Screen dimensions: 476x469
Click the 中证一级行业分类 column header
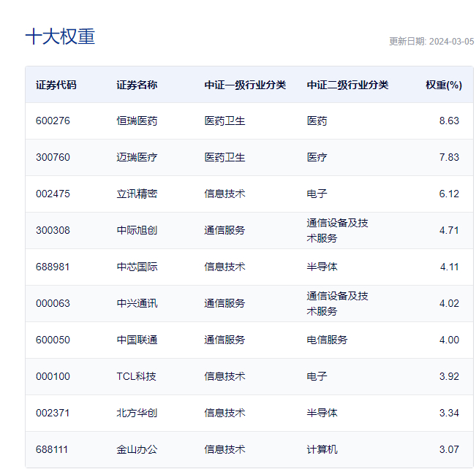(x=245, y=85)
